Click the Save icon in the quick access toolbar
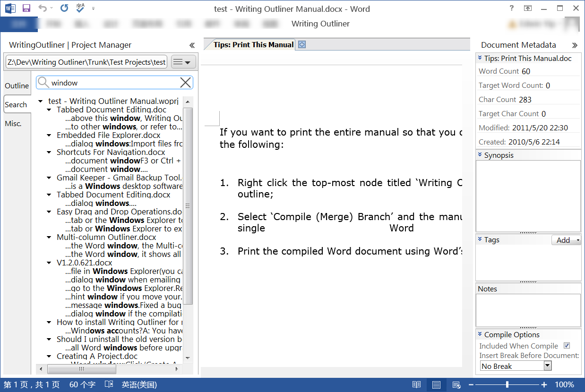585x392 pixels. [26, 8]
